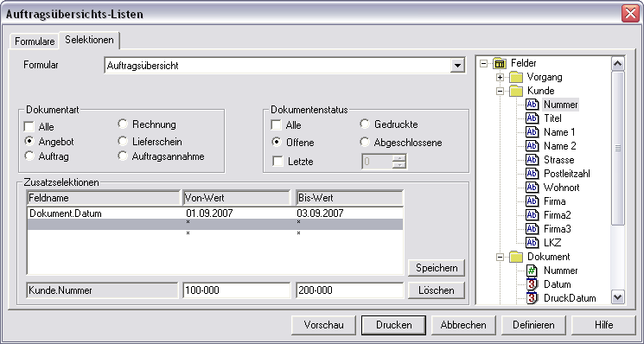This screenshot has height=344, width=644.
Task: Click the Feldname column header
Action: point(104,198)
